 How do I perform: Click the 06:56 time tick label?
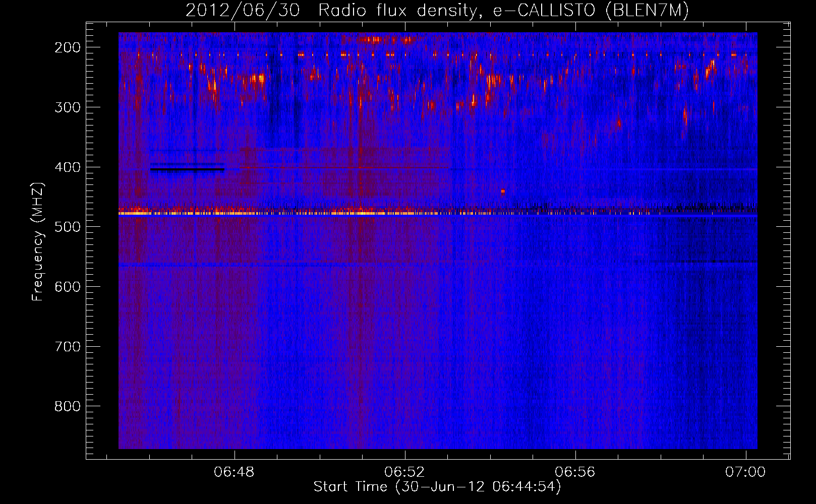click(575, 472)
